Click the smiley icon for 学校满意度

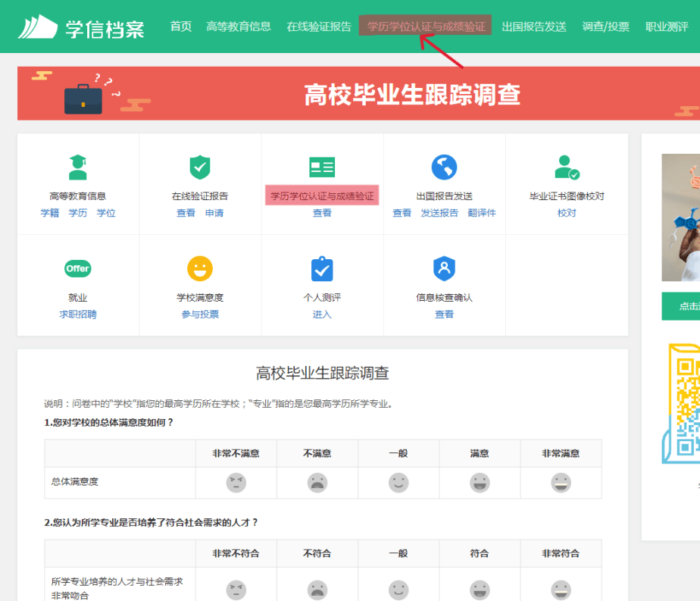pos(200,268)
